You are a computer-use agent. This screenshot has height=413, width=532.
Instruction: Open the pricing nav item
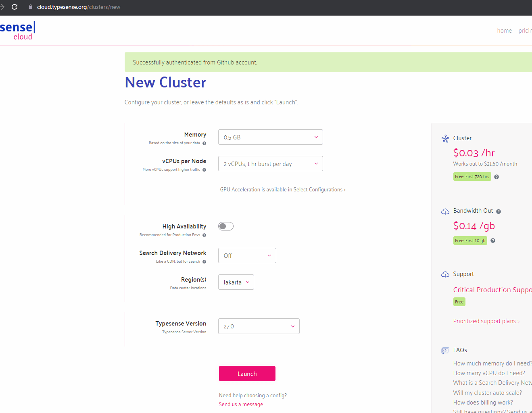[x=525, y=31]
